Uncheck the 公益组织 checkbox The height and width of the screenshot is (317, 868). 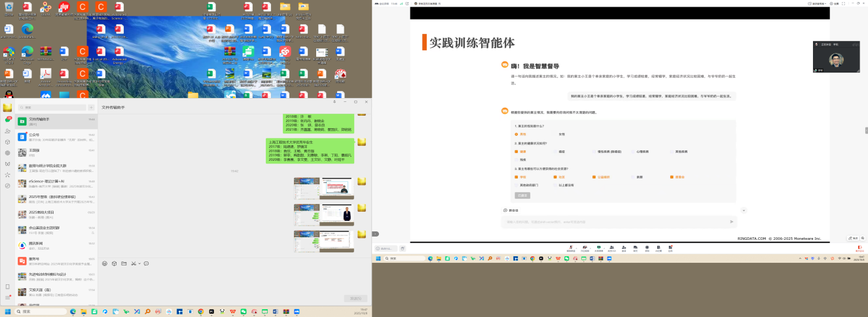[594, 177]
